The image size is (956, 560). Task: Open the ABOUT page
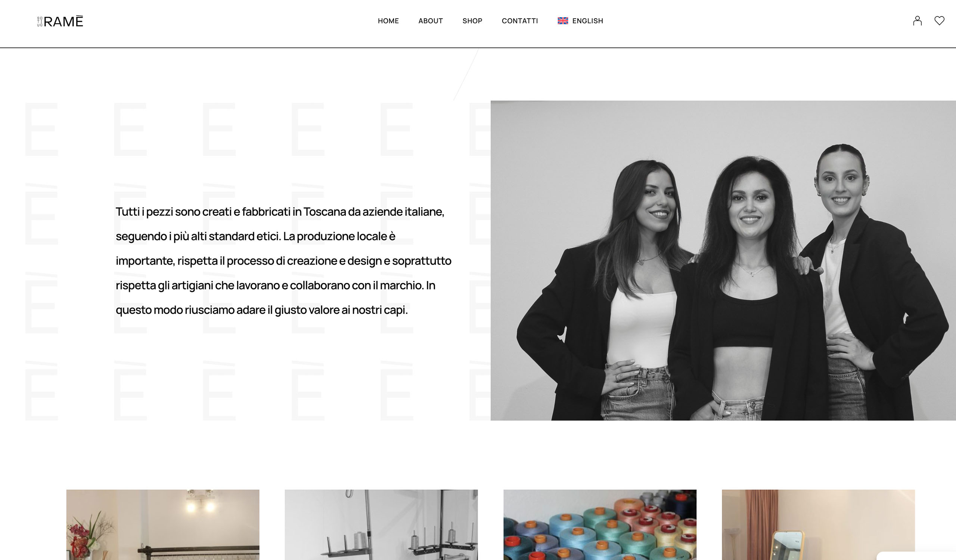tap(431, 21)
